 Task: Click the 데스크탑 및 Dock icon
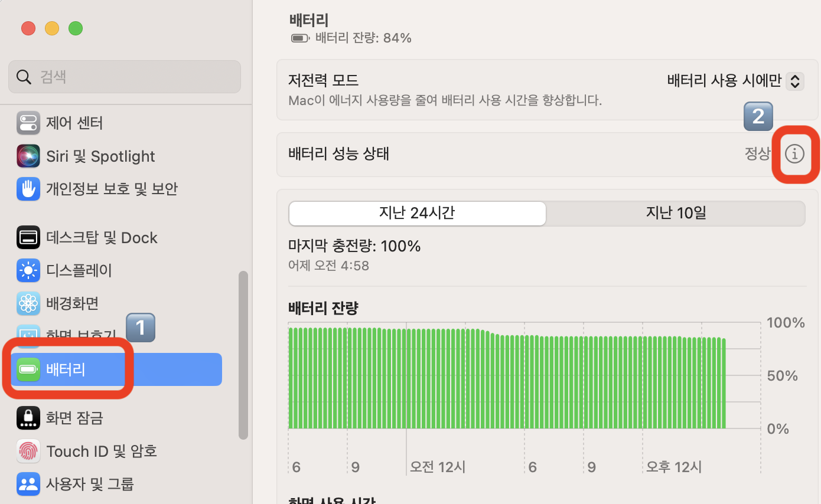(x=28, y=237)
